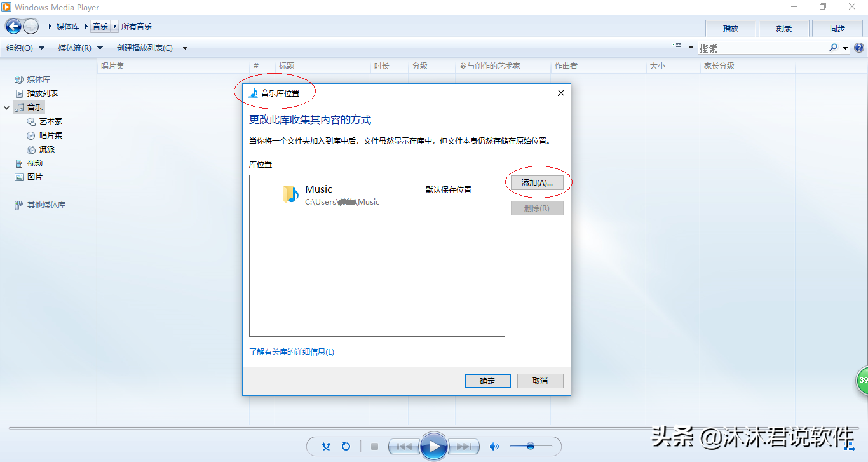Browse 唱片集 in the sidebar
The height and width of the screenshot is (462, 868).
coord(50,135)
